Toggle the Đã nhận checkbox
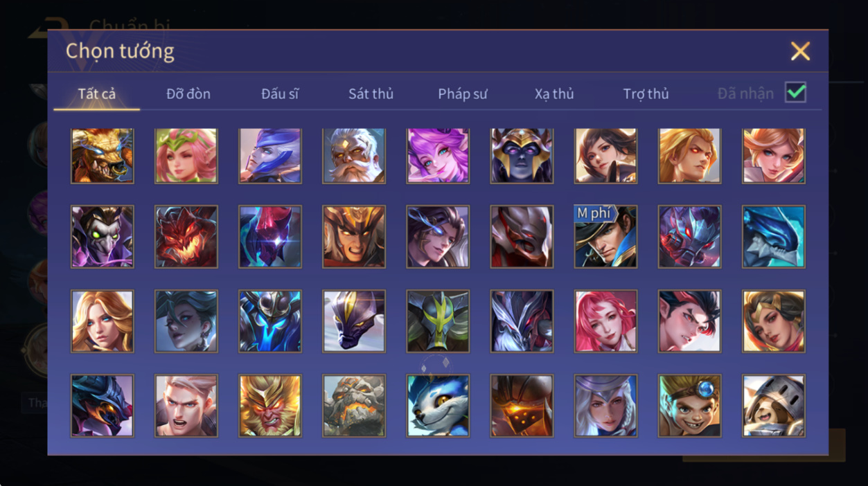The height and width of the screenshot is (486, 868). pos(795,92)
